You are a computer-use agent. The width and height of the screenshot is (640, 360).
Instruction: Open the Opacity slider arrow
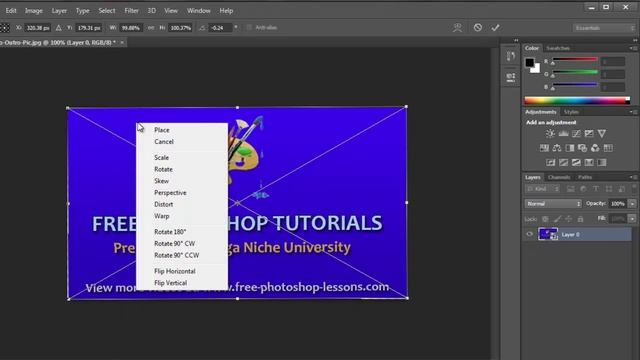point(632,204)
